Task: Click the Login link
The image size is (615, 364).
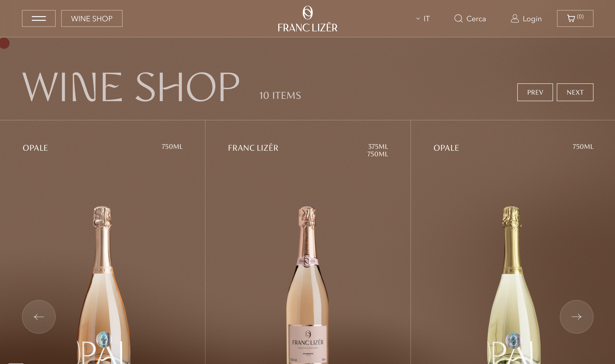Action: 532,19
